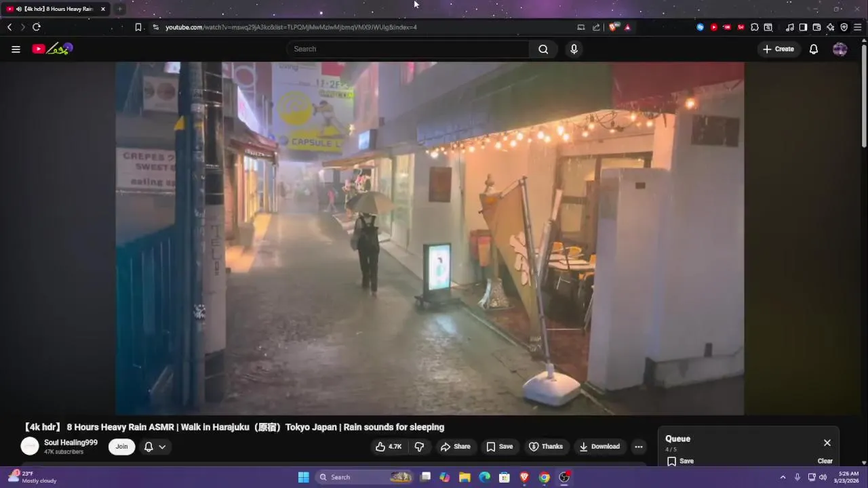Open the Create upload menu

pyautogui.click(x=778, y=49)
